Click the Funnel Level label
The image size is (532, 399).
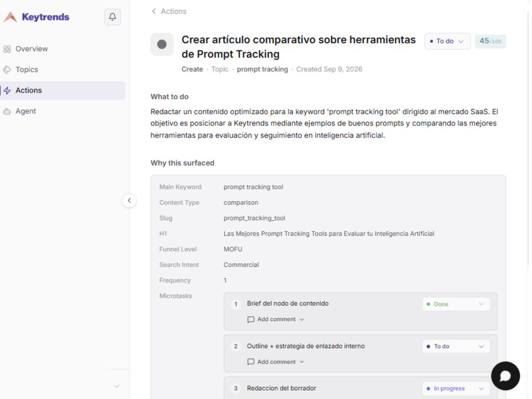(x=178, y=249)
